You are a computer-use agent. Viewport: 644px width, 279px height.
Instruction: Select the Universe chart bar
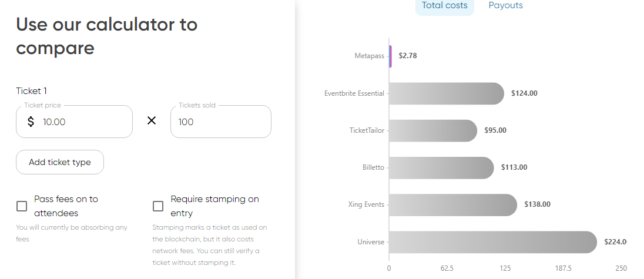point(492,242)
